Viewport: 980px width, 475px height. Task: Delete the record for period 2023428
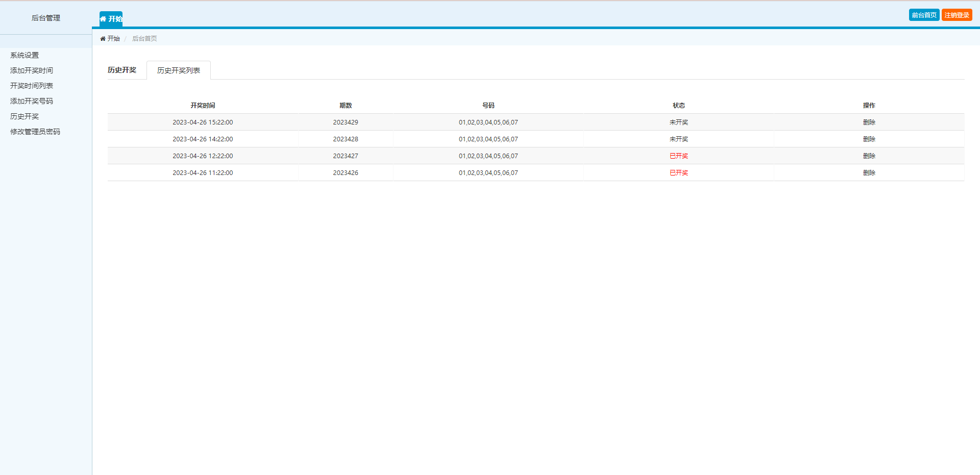pyautogui.click(x=869, y=139)
